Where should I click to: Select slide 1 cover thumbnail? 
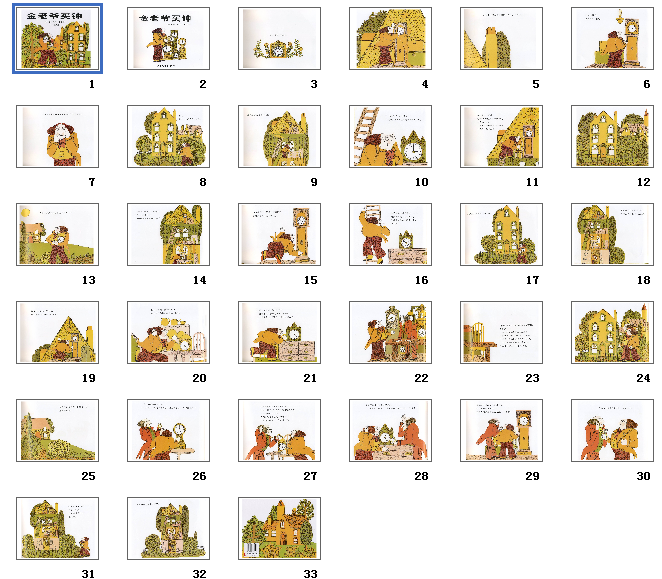coord(57,38)
